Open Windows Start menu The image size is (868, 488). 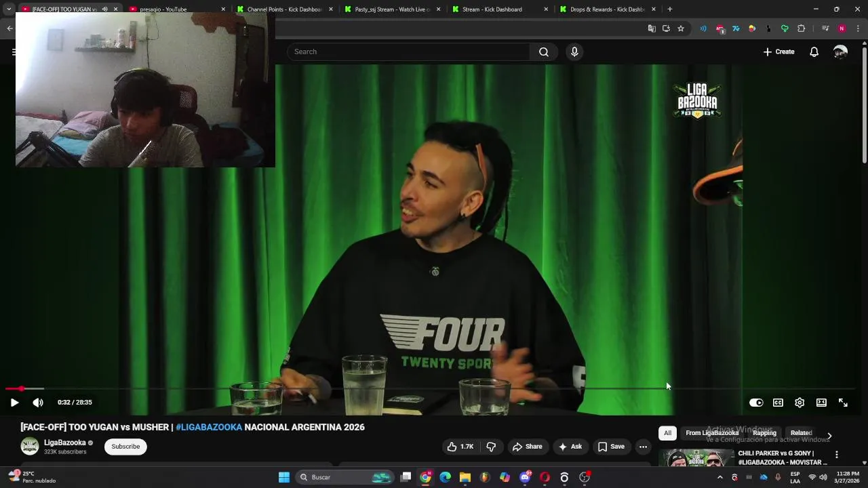284,477
